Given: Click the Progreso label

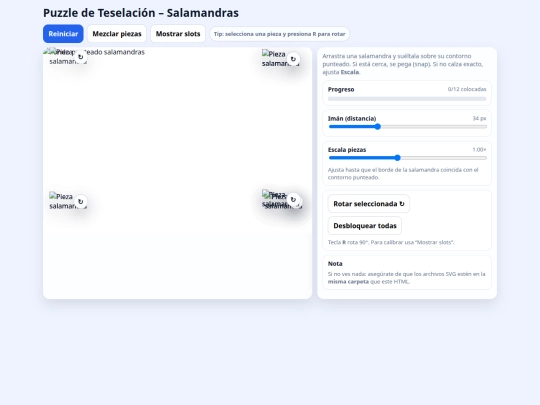Looking at the screenshot, I should pos(341,90).
